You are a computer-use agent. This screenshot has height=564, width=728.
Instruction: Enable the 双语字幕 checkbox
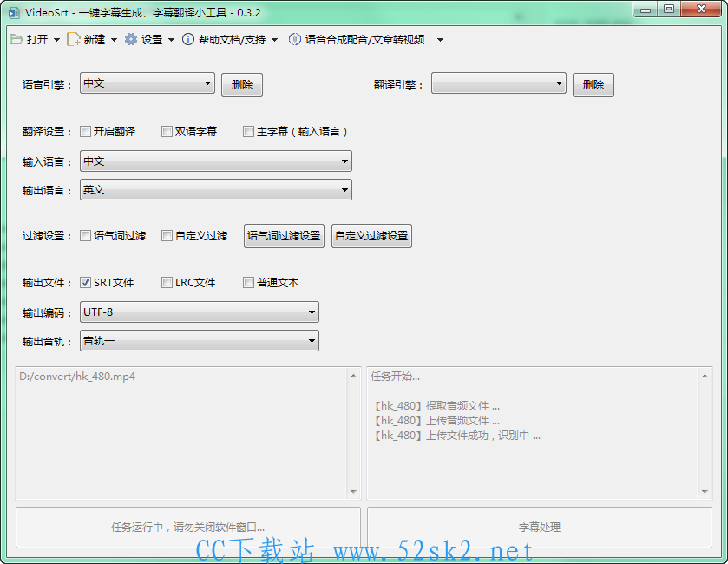(x=167, y=131)
